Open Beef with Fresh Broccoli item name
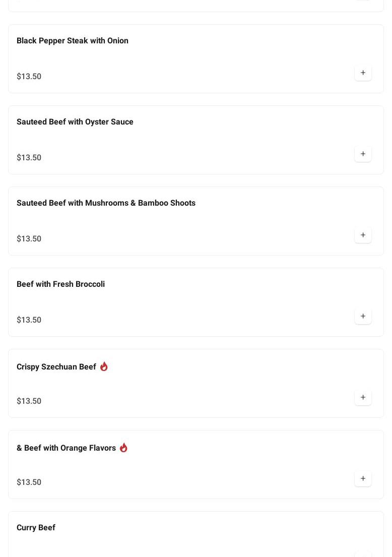This screenshot has height=557, width=392. pyautogui.click(x=61, y=284)
